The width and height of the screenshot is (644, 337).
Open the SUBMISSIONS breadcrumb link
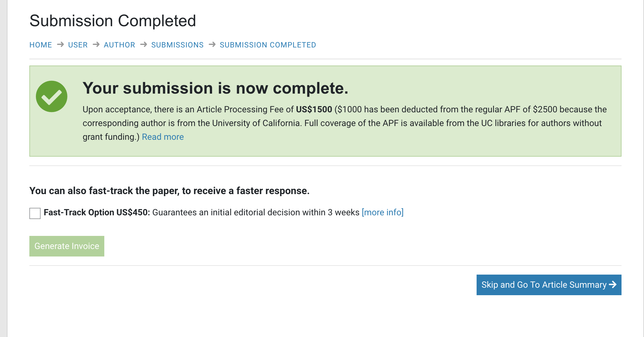pyautogui.click(x=177, y=45)
